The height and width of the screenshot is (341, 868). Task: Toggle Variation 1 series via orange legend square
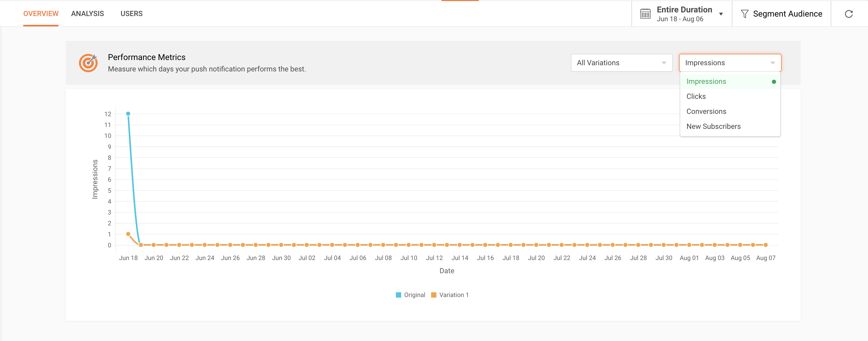pos(434,295)
